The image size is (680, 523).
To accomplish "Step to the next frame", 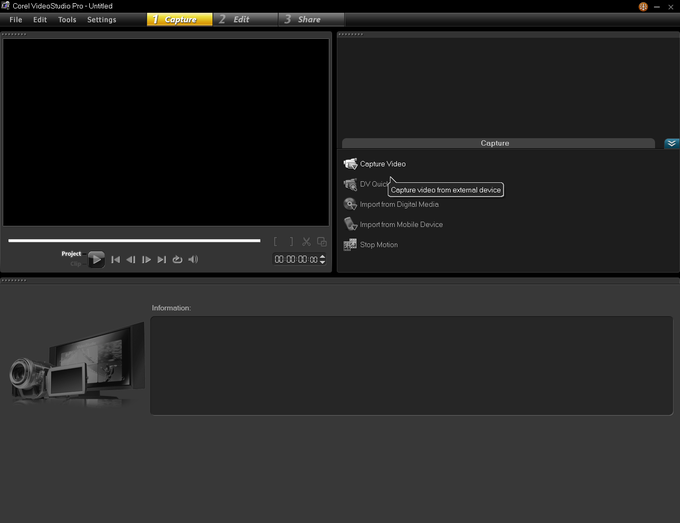I will click(x=146, y=259).
